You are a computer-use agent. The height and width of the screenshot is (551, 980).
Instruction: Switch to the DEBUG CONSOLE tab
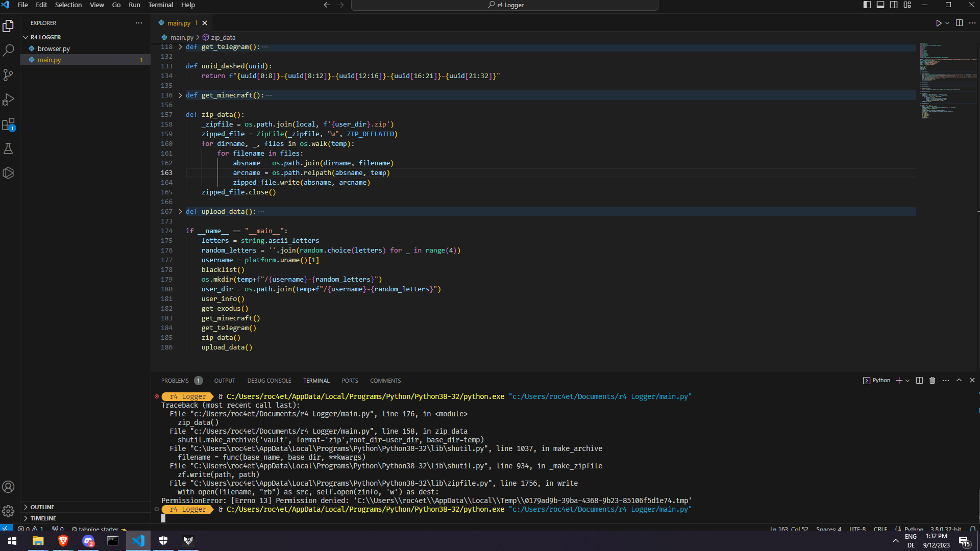(x=269, y=381)
